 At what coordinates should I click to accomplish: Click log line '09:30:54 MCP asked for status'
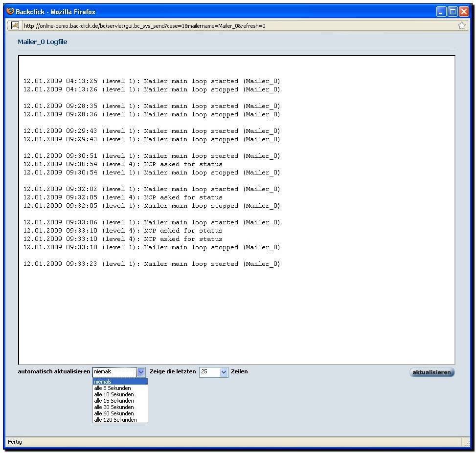pos(123,164)
